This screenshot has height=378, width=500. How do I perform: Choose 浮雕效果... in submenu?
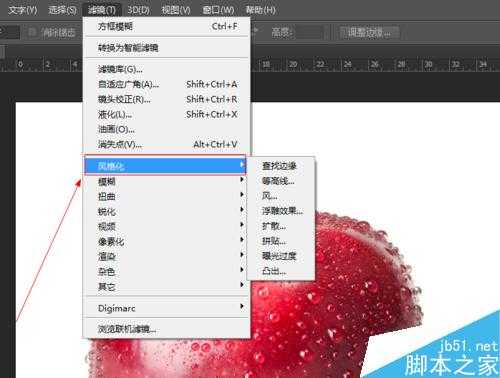pyautogui.click(x=281, y=211)
